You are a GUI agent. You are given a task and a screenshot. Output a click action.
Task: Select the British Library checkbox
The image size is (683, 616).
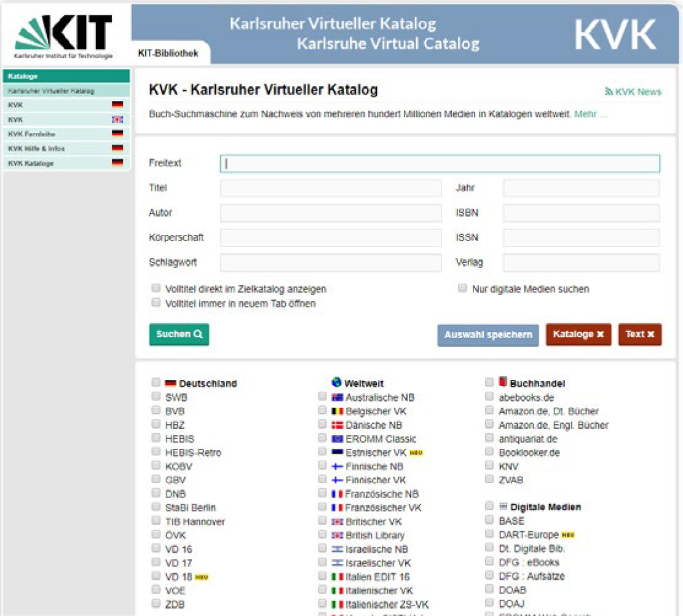[x=322, y=534]
